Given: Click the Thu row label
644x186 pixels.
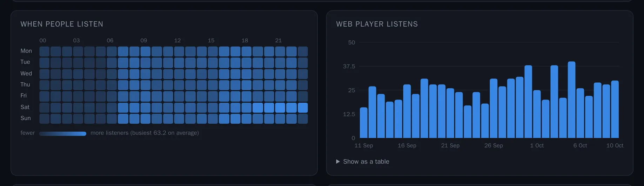Looking at the screenshot, I should coord(25,84).
